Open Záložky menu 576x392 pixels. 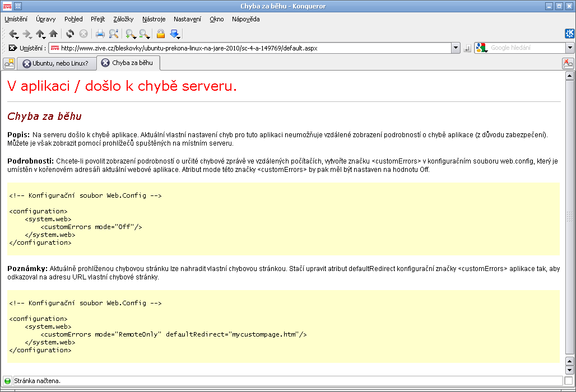[x=123, y=19]
